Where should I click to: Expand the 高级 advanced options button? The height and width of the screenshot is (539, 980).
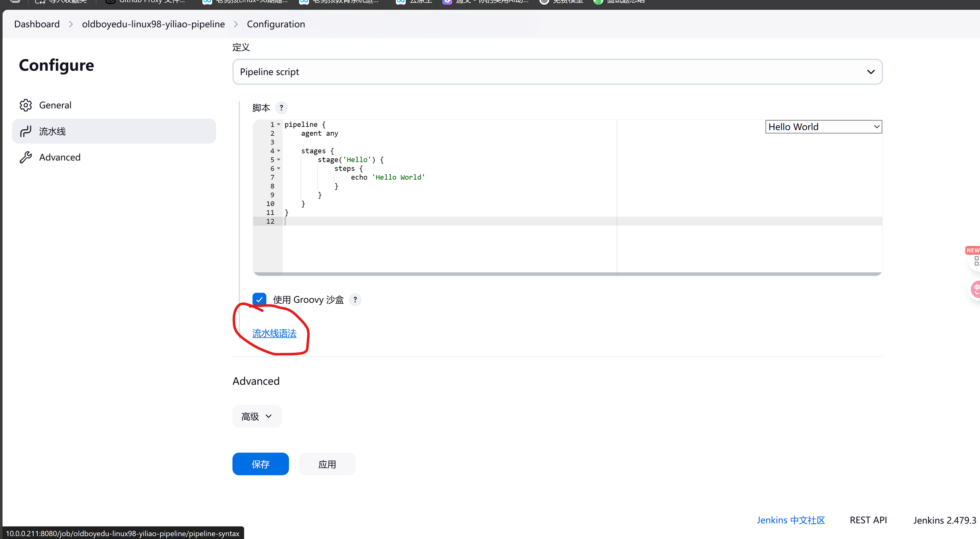[x=257, y=416]
